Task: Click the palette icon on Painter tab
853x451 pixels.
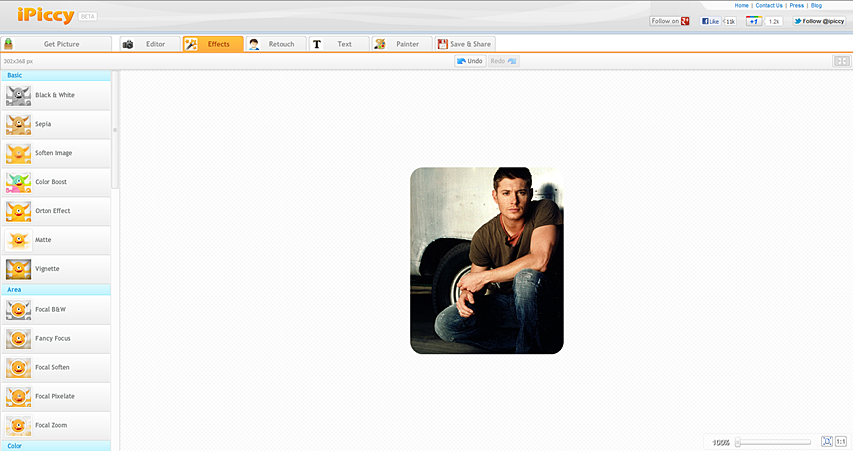Action: pyautogui.click(x=380, y=44)
